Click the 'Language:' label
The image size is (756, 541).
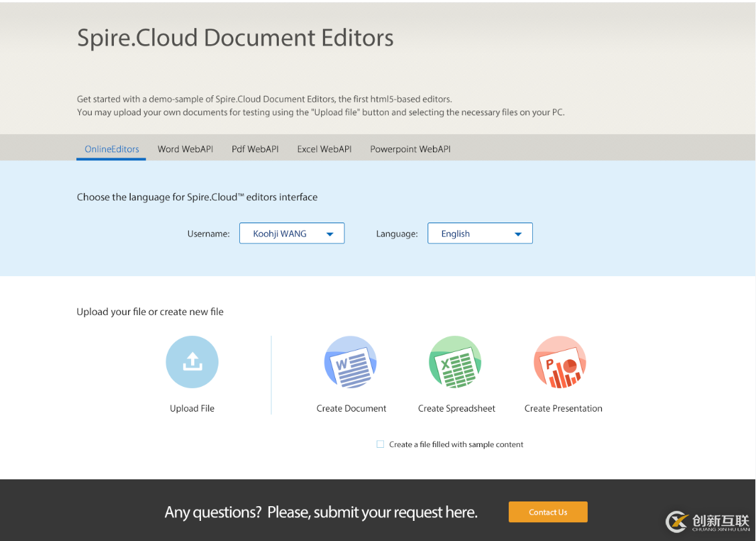tap(397, 234)
